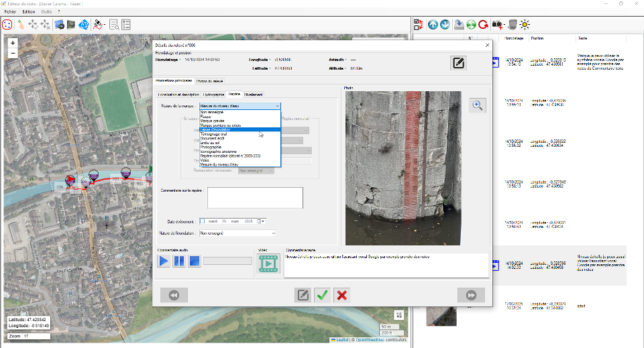
Task: Click the red rotate arrow icon
Action: (483, 25)
